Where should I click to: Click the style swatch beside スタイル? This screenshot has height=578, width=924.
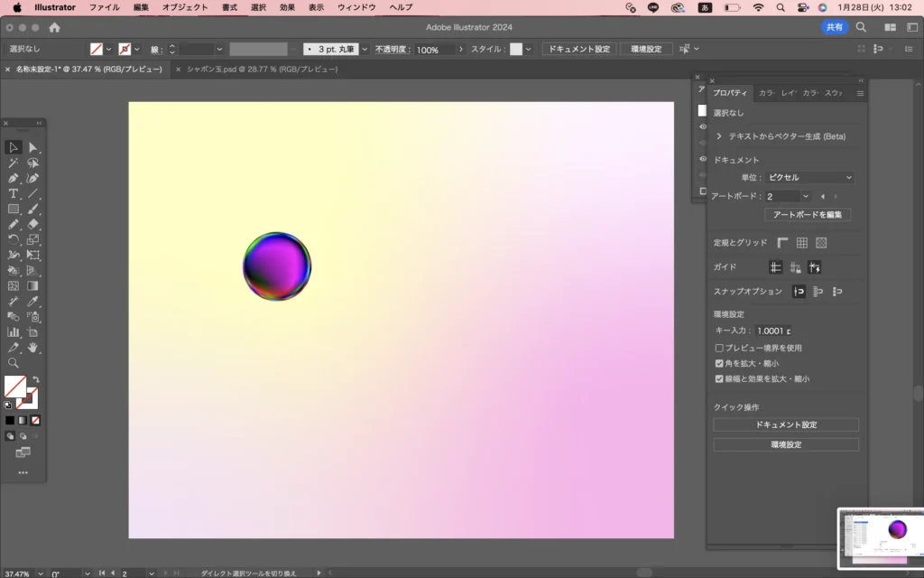point(516,50)
